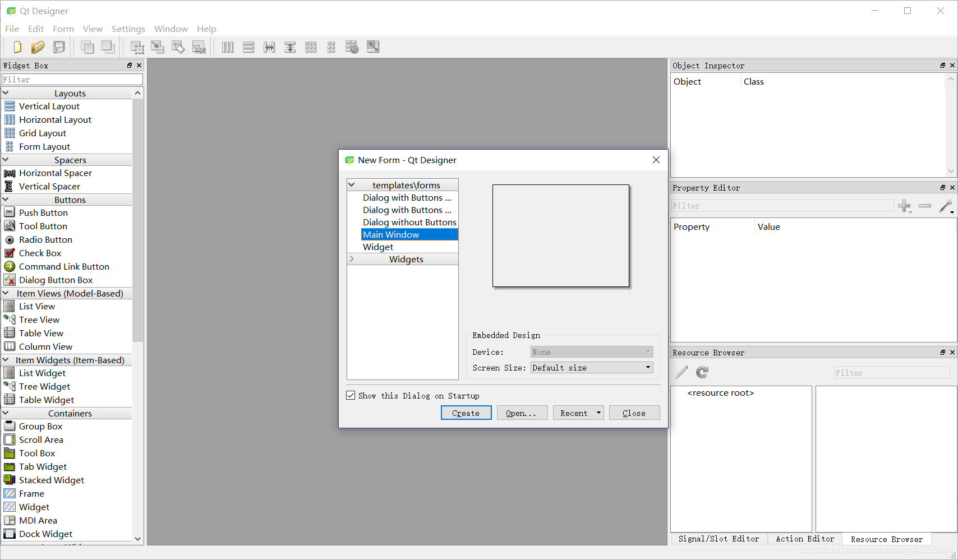Collapse the Layouts category in Widget Box
This screenshot has height=560, width=958.
pos(6,93)
